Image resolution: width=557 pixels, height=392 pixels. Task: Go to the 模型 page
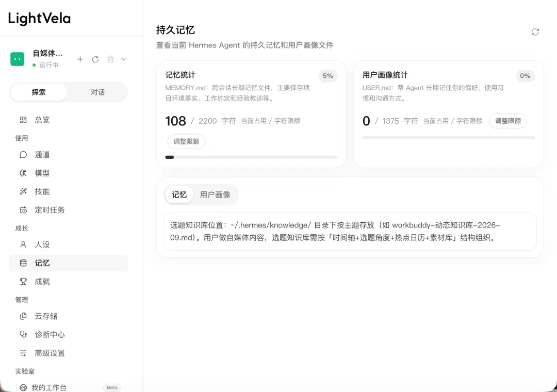click(x=68, y=173)
